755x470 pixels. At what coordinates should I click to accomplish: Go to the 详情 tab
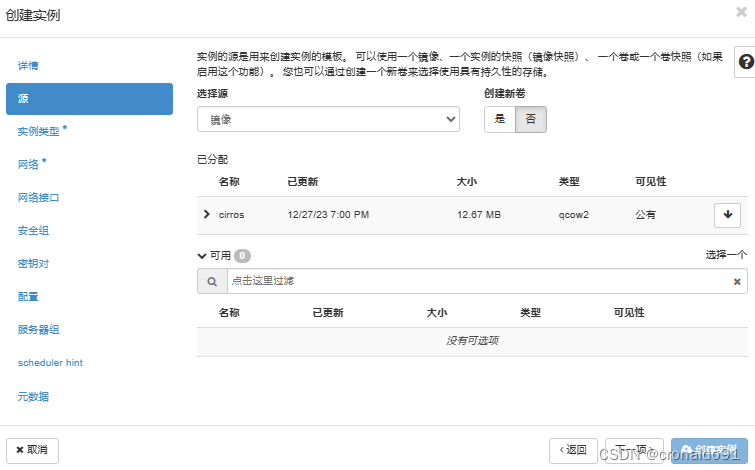pyautogui.click(x=28, y=65)
